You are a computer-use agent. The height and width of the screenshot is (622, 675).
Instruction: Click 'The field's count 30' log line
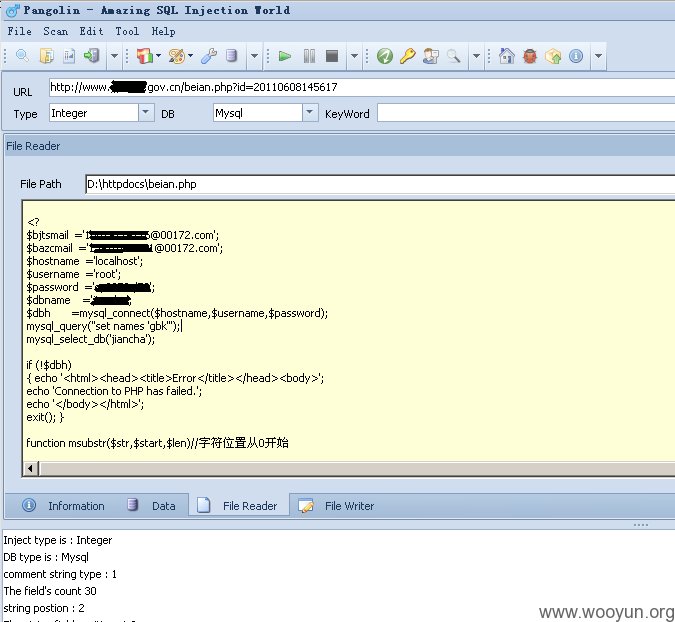coord(50,591)
